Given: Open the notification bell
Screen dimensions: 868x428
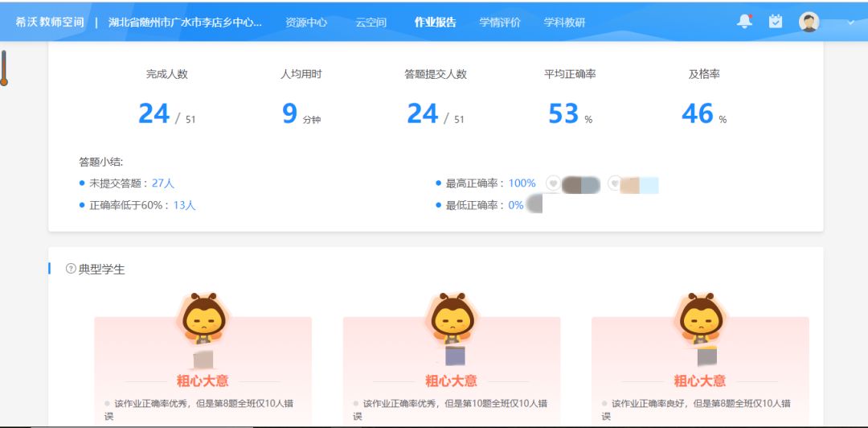Looking at the screenshot, I should (x=745, y=22).
